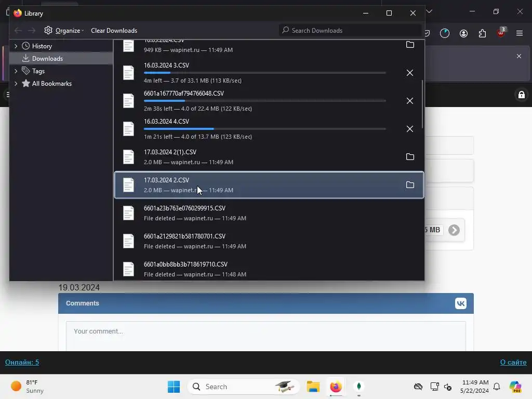This screenshot has height=399, width=532.
Task: Focus the Search Downloads field
Action: pos(350,31)
